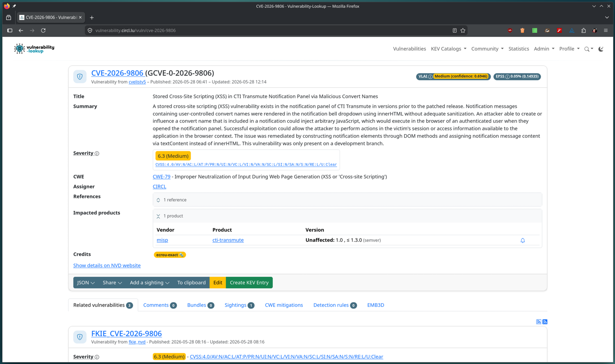Click the VLAI info icon
Screen dimensions: 615x364
click(x=430, y=77)
